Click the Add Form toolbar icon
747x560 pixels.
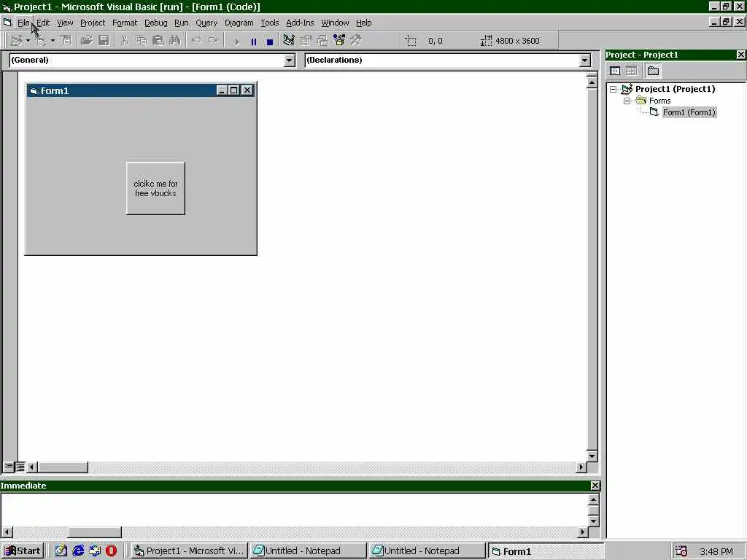point(41,41)
